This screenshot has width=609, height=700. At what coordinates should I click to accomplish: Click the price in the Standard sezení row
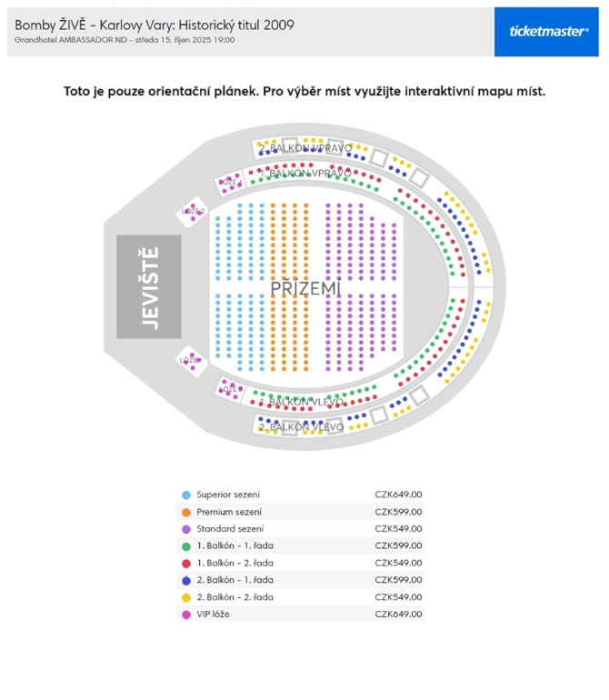[x=398, y=529]
